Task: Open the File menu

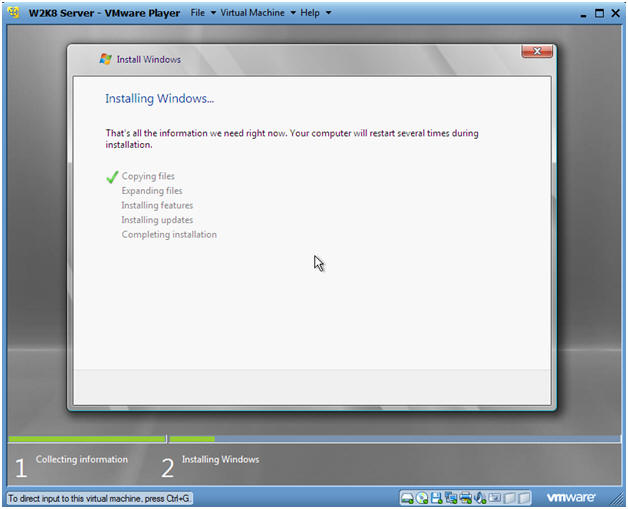Action: click(197, 13)
